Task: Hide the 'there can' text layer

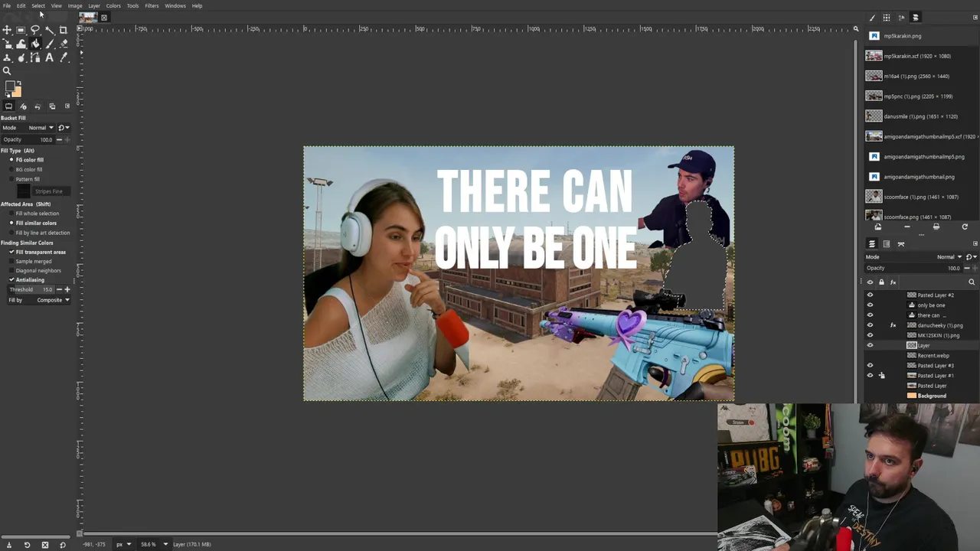Action: click(870, 315)
